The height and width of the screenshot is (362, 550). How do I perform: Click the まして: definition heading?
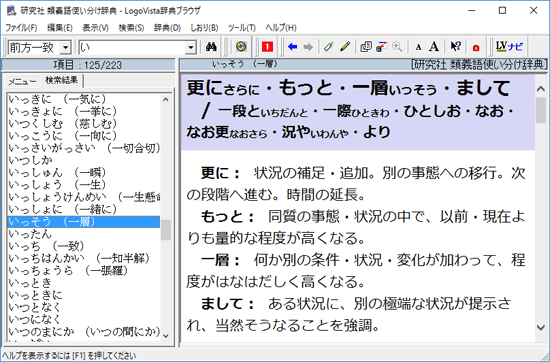coord(227,304)
